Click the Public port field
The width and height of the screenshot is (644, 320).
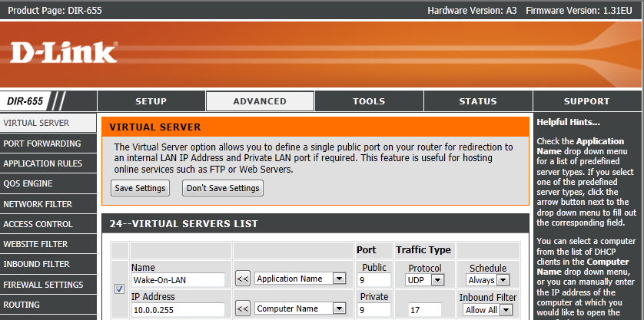[x=374, y=280]
